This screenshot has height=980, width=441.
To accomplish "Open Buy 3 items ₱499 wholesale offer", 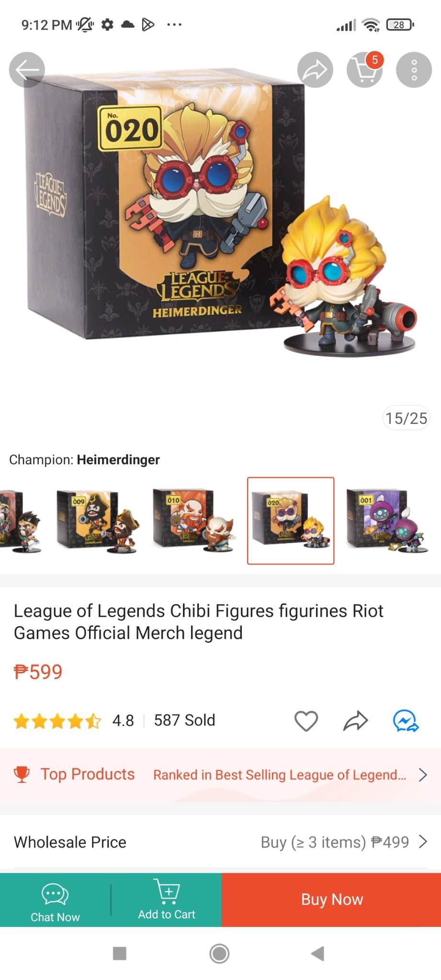I will [x=335, y=842].
